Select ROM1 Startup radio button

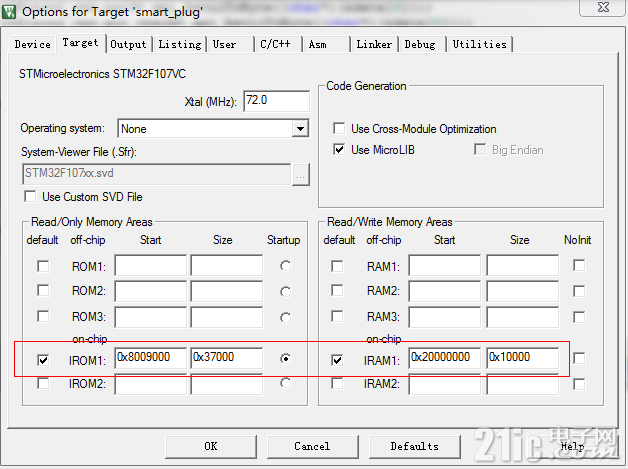pyautogui.click(x=285, y=266)
